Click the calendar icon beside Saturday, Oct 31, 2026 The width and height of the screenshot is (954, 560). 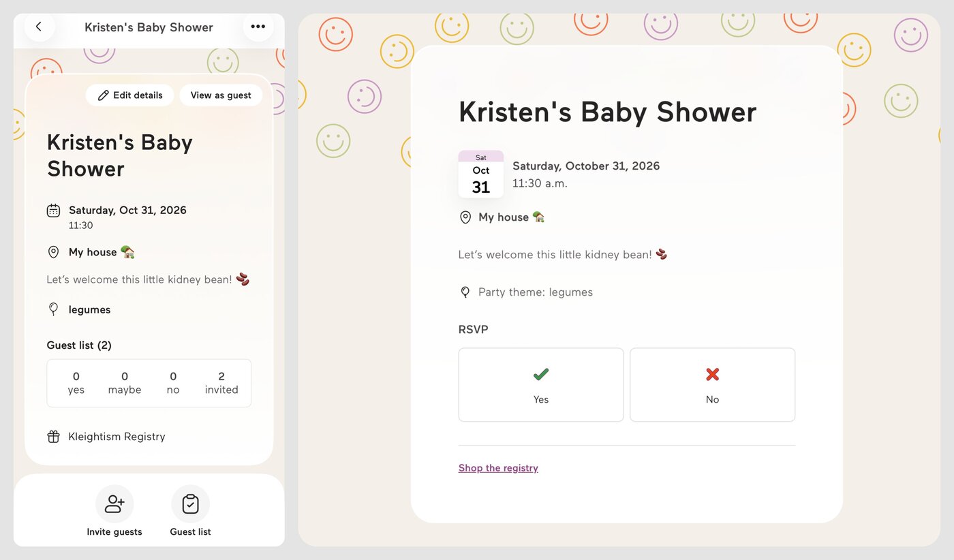click(x=53, y=211)
